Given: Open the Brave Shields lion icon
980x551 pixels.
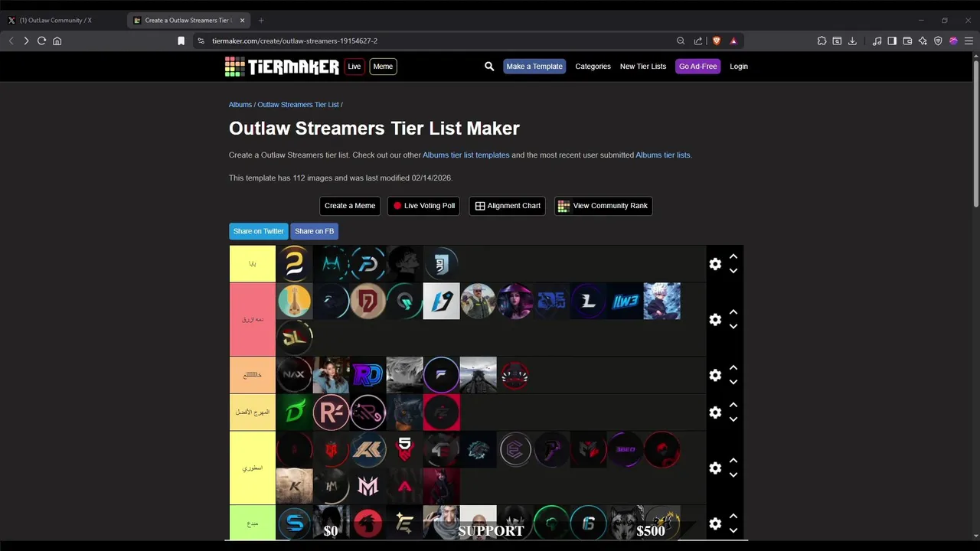Looking at the screenshot, I should pyautogui.click(x=717, y=41).
